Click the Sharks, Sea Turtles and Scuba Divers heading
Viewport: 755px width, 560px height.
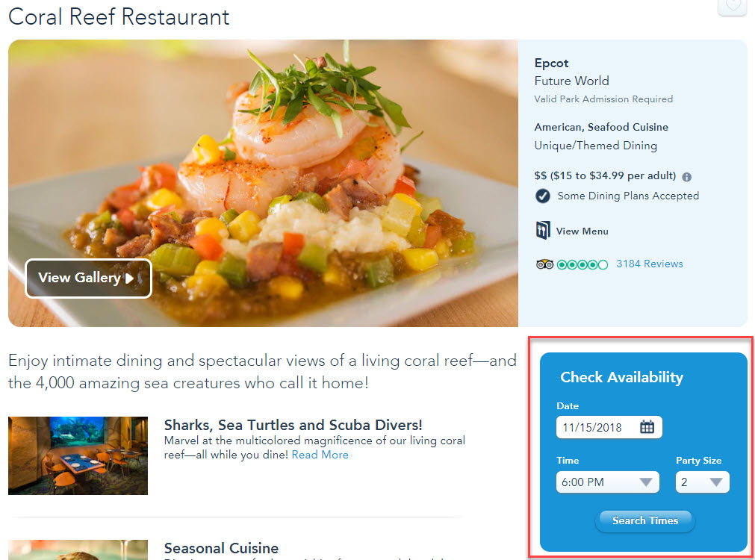(x=293, y=425)
